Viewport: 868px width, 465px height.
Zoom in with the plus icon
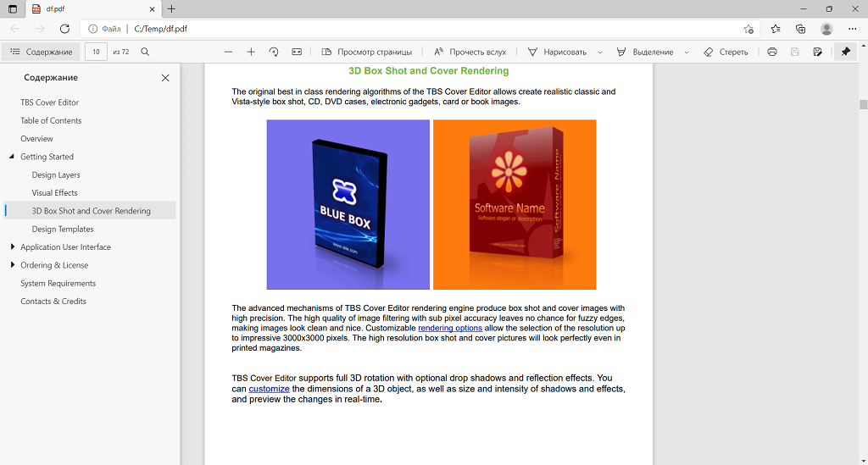(251, 52)
